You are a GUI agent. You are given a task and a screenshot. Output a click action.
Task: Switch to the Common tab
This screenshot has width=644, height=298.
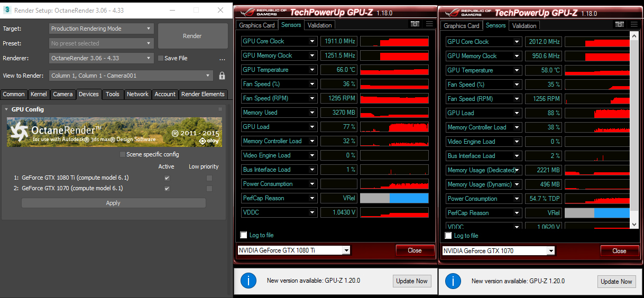tap(14, 94)
